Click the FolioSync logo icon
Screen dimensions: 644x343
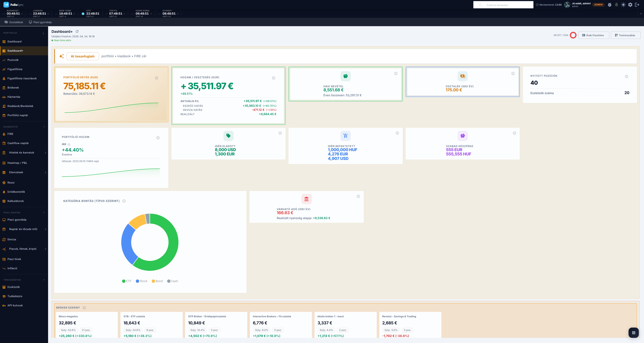[6, 5]
